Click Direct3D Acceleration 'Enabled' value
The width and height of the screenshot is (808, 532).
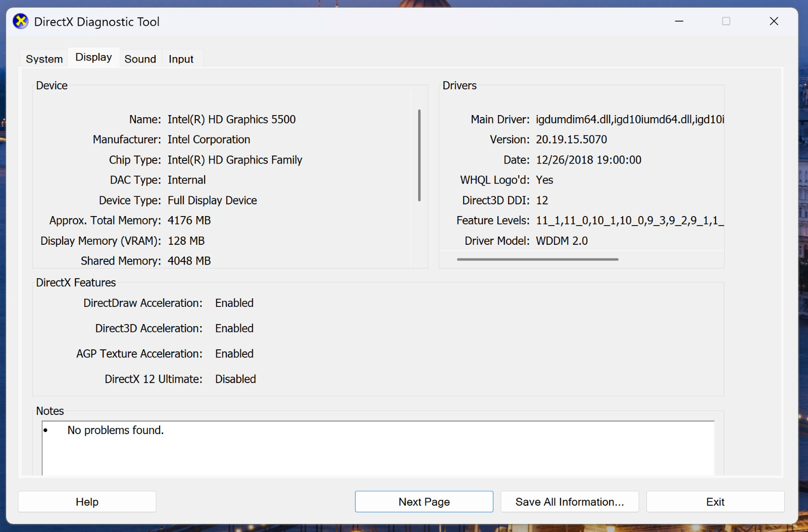pyautogui.click(x=234, y=328)
